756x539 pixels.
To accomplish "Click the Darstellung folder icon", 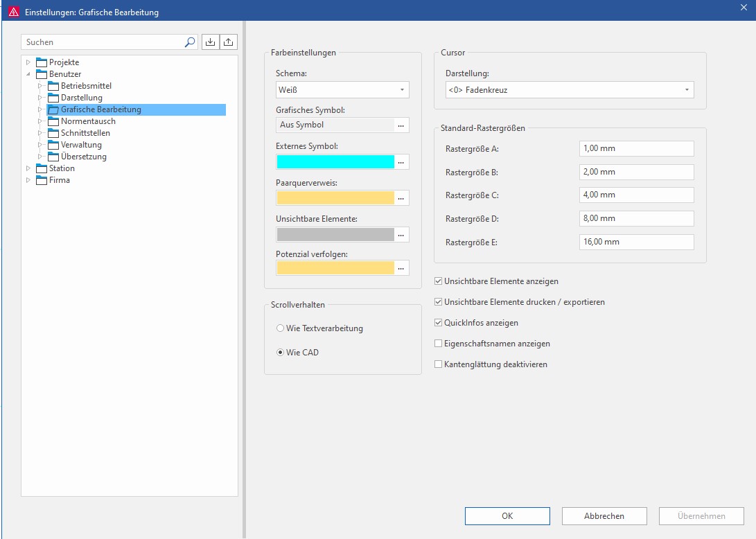I will (53, 98).
